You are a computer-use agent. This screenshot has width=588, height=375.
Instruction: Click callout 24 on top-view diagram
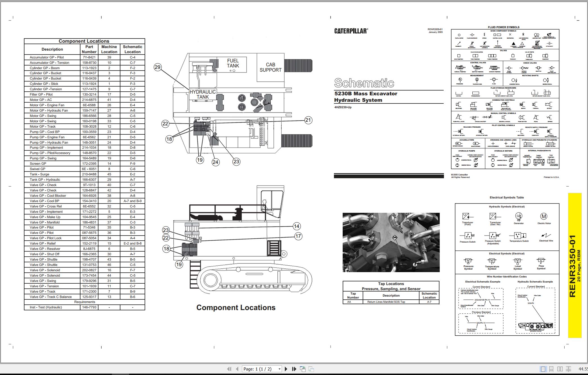[216, 162]
